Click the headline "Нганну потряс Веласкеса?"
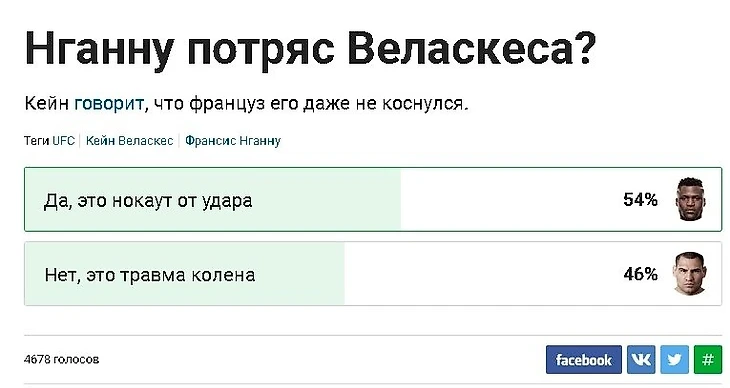The height and width of the screenshot is (388, 730). [x=310, y=48]
